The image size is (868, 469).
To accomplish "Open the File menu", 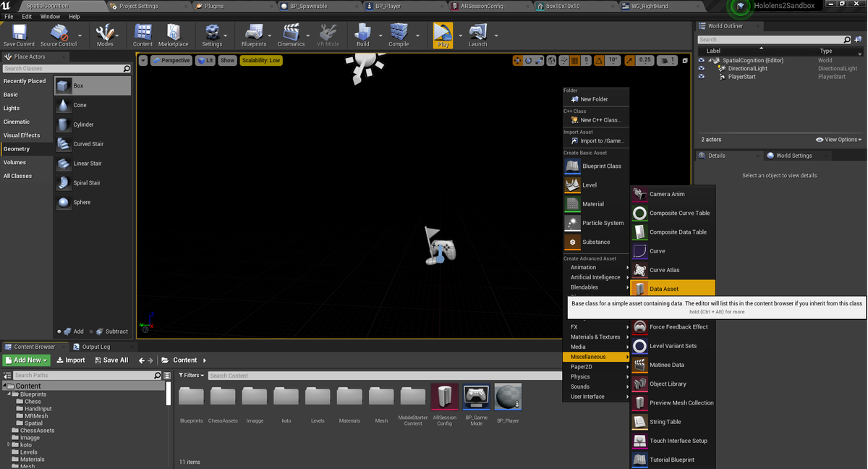I will 9,16.
